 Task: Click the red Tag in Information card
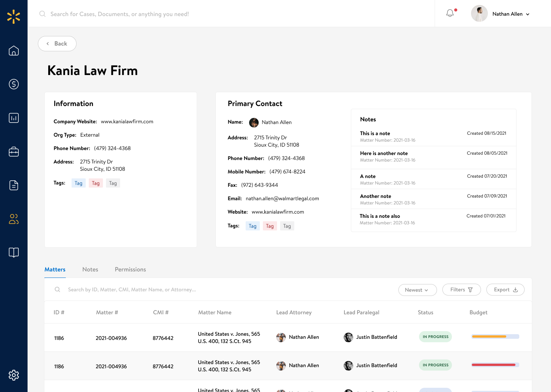pyautogui.click(x=96, y=183)
